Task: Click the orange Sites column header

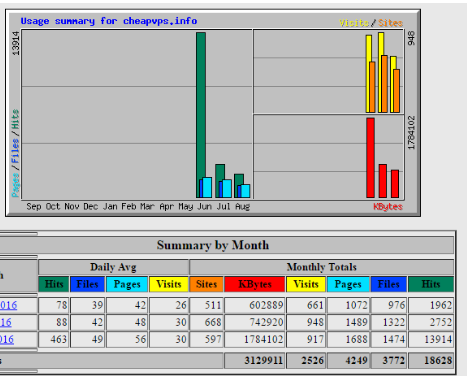Action: (206, 284)
